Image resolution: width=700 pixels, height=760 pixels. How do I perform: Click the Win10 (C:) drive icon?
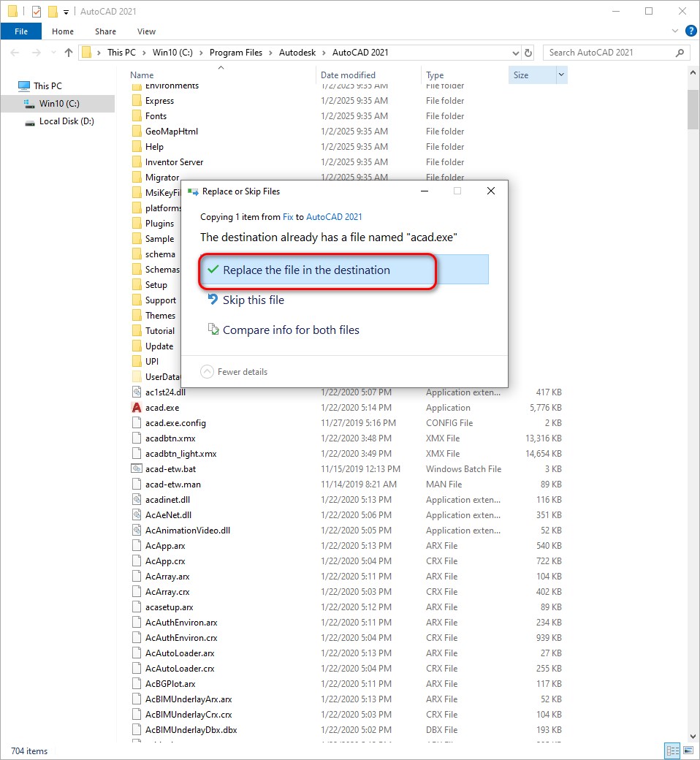pyautogui.click(x=29, y=104)
